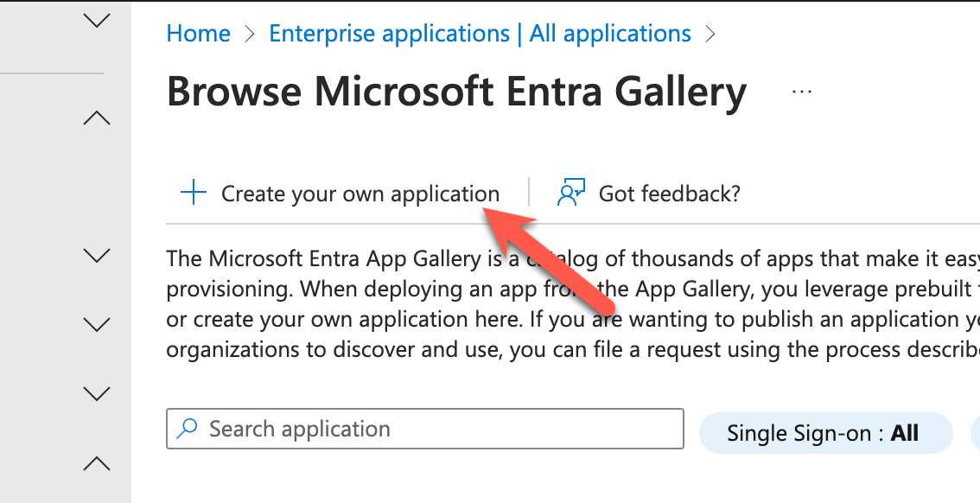Go to the Home breadcrumb link
Screen dimensions: 980x503
point(199,35)
